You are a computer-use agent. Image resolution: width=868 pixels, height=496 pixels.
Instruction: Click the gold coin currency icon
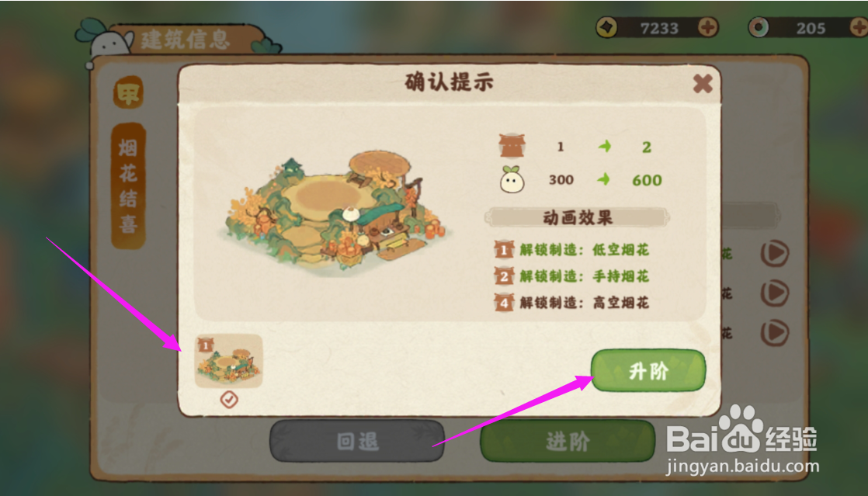click(606, 27)
